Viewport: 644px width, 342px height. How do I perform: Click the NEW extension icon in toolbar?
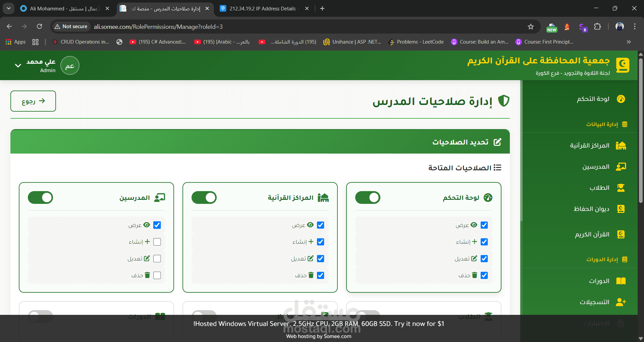[x=552, y=27]
